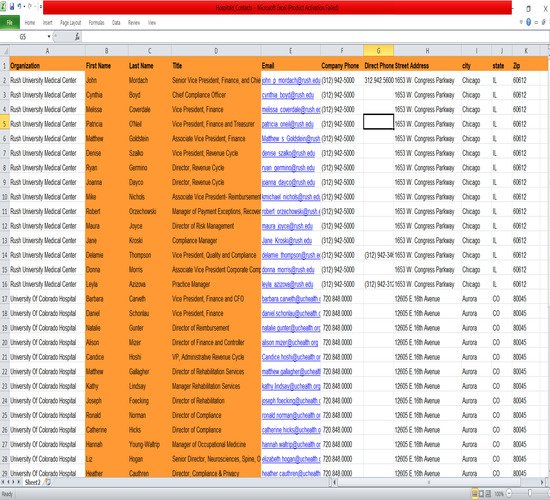Click the workbook restore window icon in ribbon
The width and height of the screenshot is (550, 500).
[543, 22]
